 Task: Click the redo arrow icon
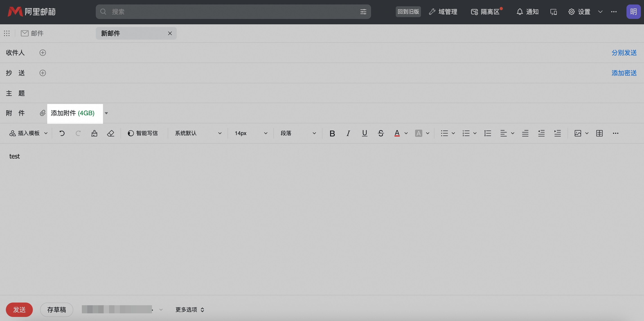click(x=78, y=133)
